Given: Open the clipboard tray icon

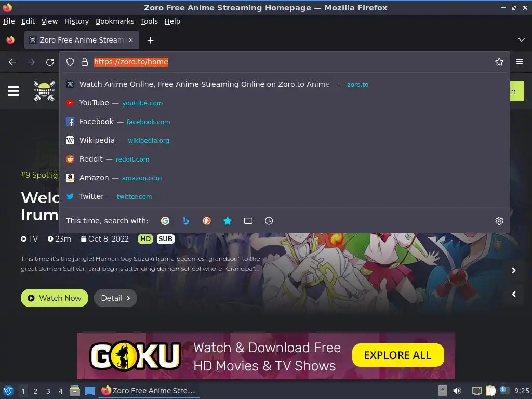Looking at the screenshot, I should click(x=490, y=391).
